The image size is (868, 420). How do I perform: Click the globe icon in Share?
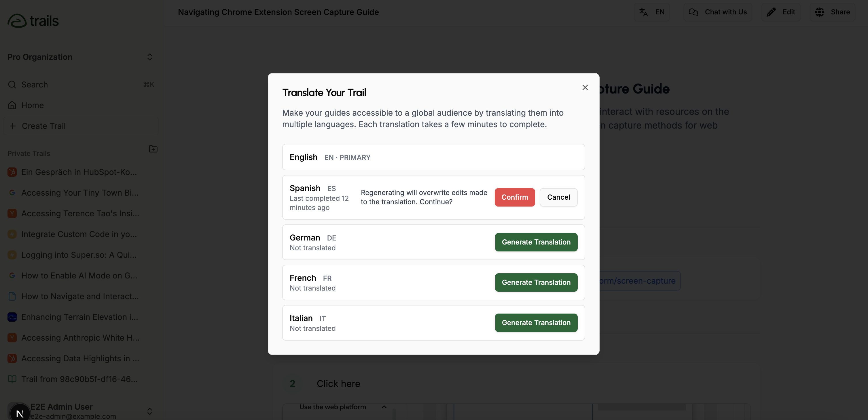(820, 12)
